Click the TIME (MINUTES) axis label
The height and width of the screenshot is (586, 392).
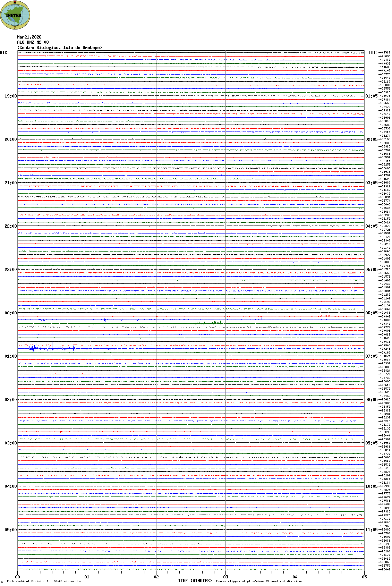[x=195, y=581]
